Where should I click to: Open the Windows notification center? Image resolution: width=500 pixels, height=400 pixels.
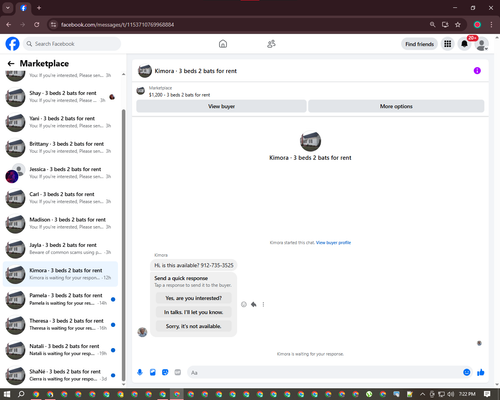tap(487, 394)
